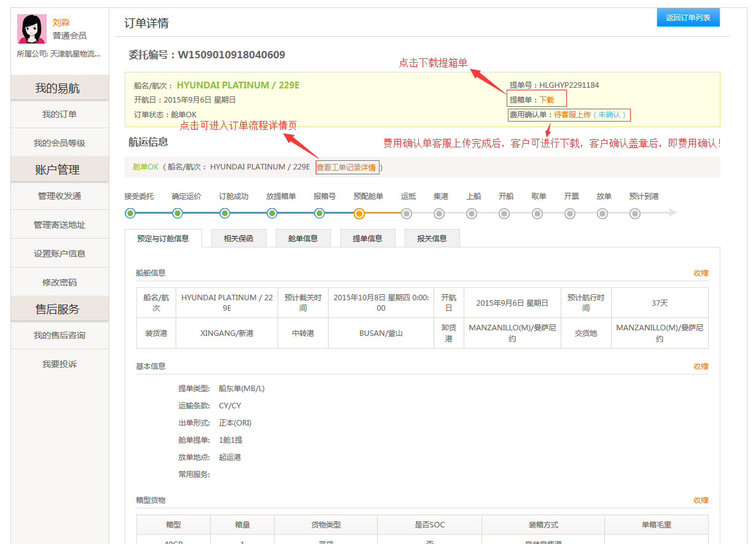Screen dimensions: 756x544
Task: Switch to the 提单信息 tab
Action: coord(367,238)
